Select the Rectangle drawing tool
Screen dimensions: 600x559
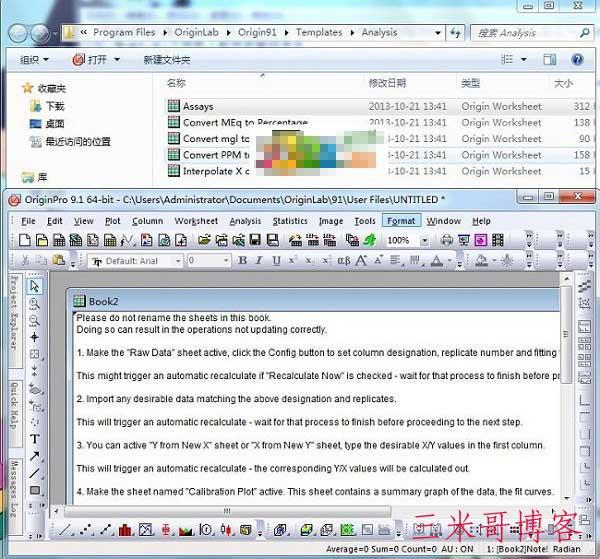(35, 490)
